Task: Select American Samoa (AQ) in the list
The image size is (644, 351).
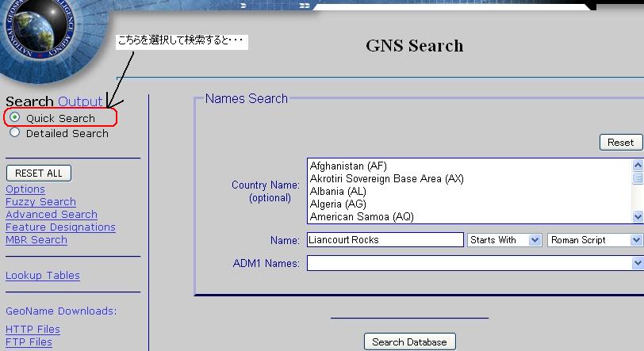Action: coord(362,217)
